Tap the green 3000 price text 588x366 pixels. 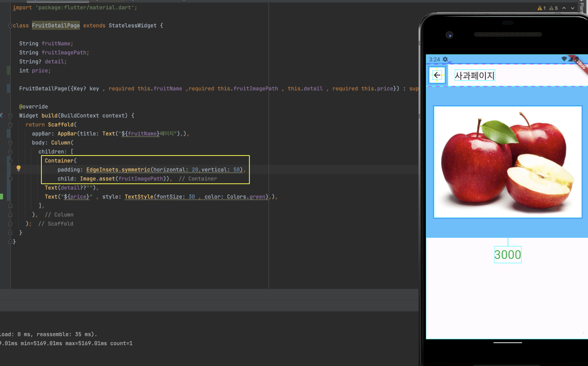(507, 254)
